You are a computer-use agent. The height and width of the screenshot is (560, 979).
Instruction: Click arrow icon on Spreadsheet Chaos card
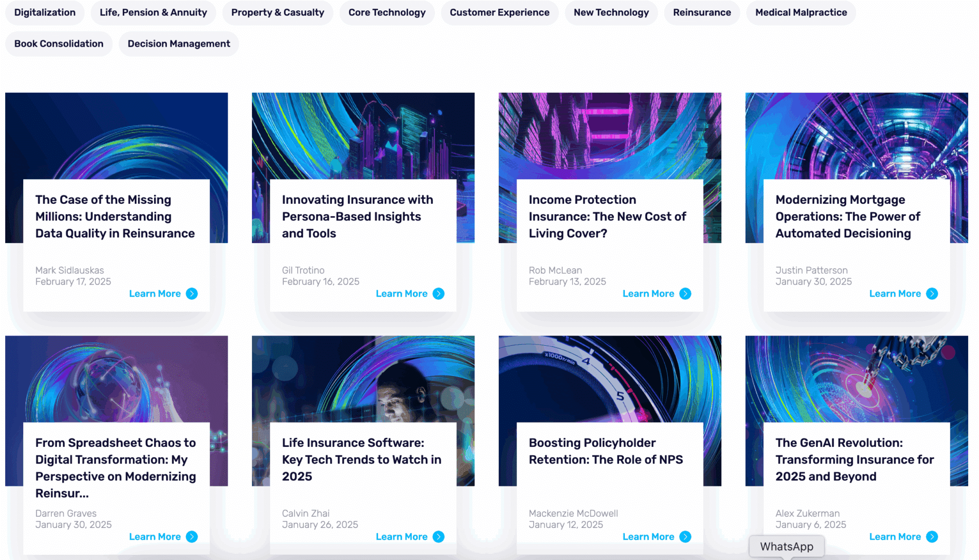[192, 537]
